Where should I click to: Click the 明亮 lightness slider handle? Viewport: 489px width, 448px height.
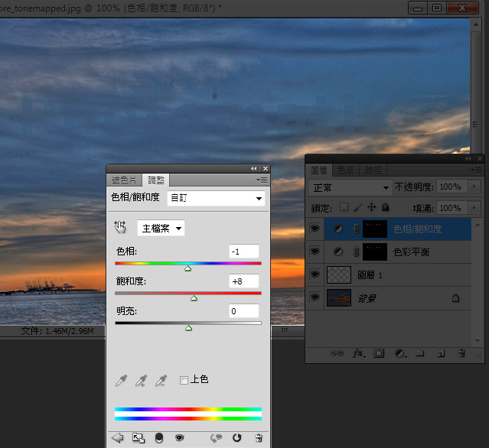(188, 328)
